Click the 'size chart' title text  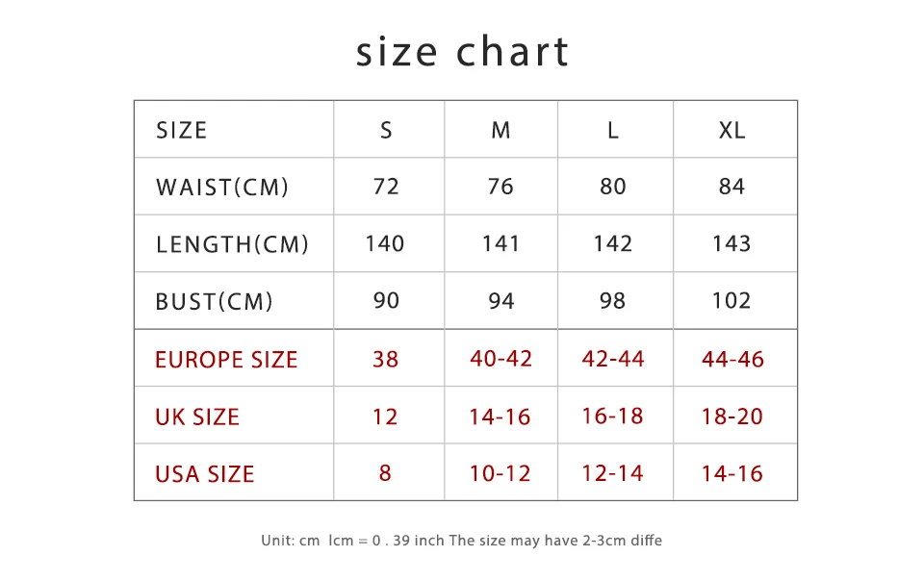pyautogui.click(x=463, y=52)
